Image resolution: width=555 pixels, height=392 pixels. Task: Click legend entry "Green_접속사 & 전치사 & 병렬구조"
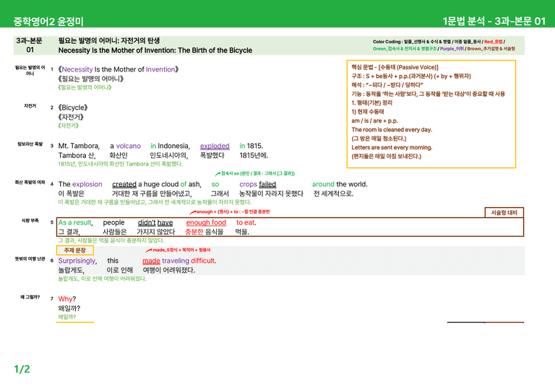pos(405,49)
